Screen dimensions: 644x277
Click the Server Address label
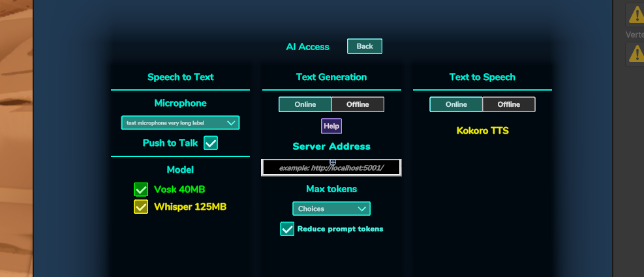tap(331, 147)
